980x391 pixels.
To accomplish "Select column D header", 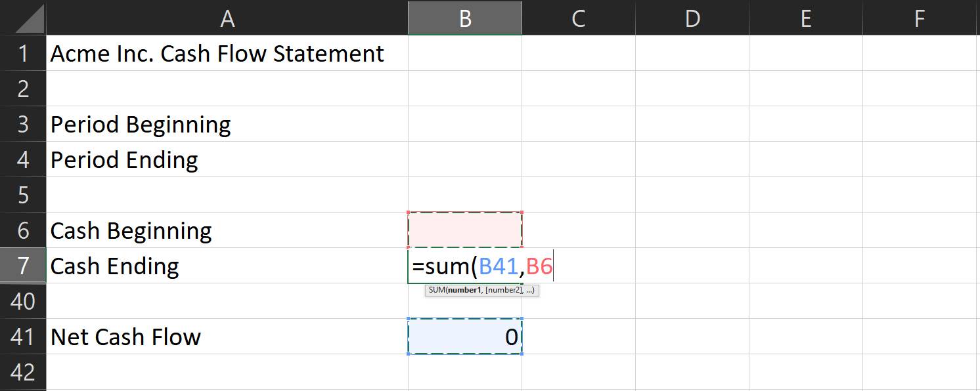I will (692, 18).
